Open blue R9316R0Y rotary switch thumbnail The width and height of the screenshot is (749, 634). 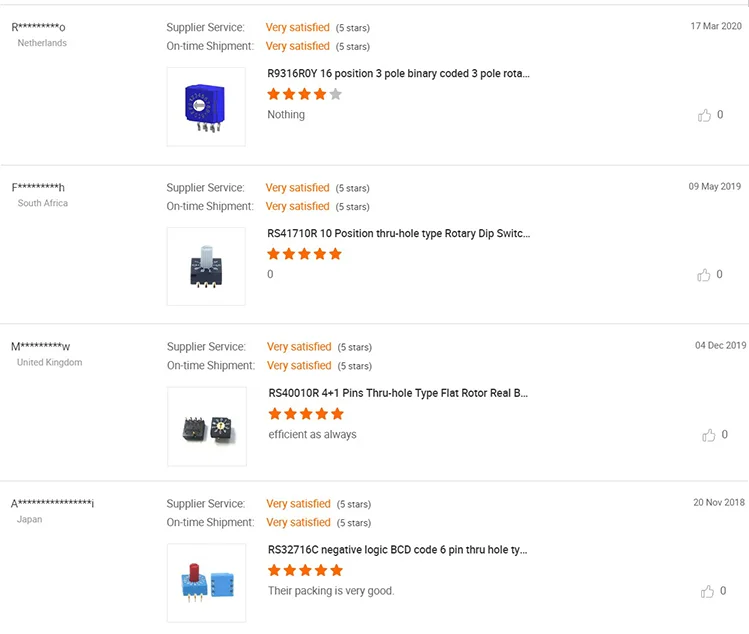click(206, 106)
